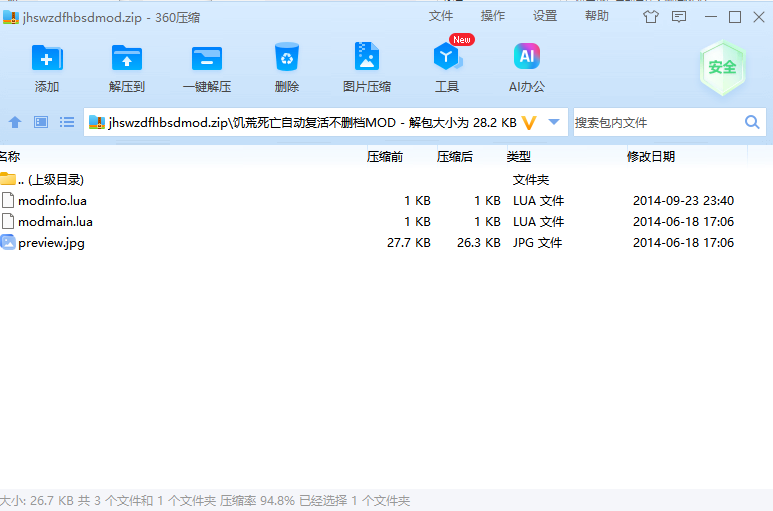Viewport: 773px width, 511px height.
Task: Click the status bar summary text
Action: tap(205, 501)
